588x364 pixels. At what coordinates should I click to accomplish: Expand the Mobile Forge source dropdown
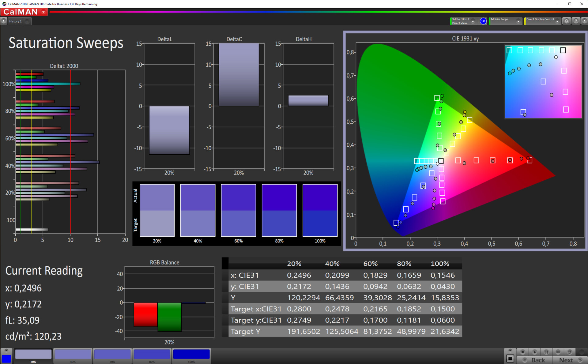[x=518, y=21]
